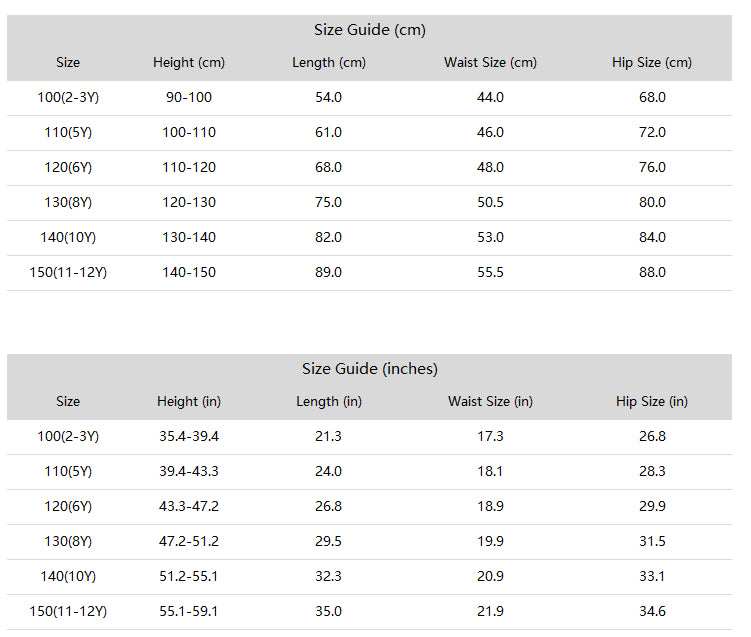Click the 88.0 hip size value
The image size is (751, 637).
tap(652, 273)
